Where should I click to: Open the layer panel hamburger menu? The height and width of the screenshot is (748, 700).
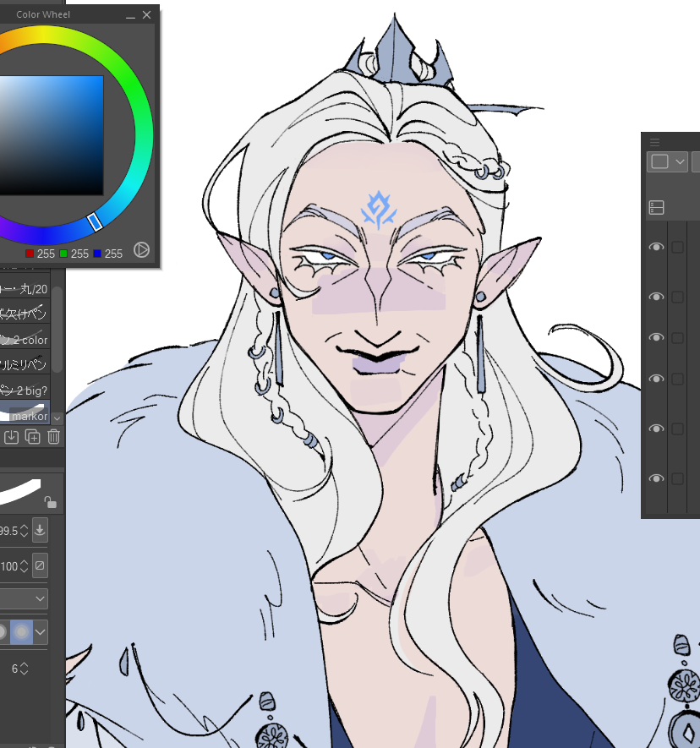tap(654, 142)
